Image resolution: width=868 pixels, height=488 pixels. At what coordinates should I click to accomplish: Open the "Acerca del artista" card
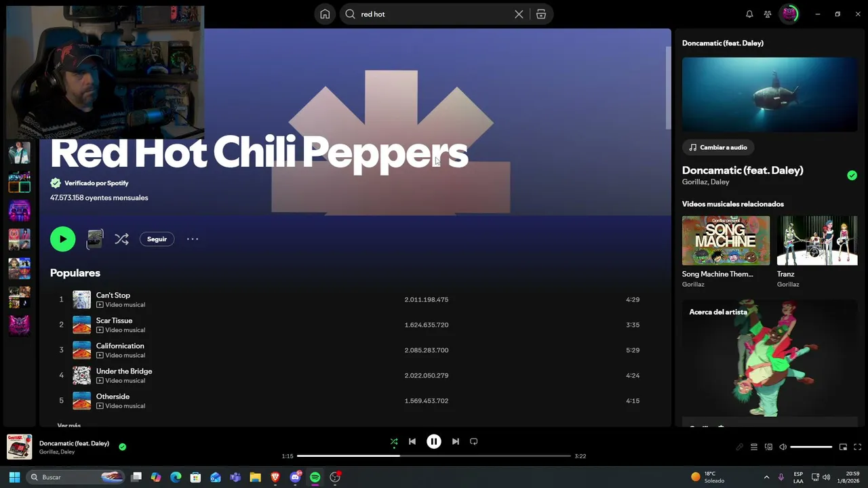[x=770, y=363]
